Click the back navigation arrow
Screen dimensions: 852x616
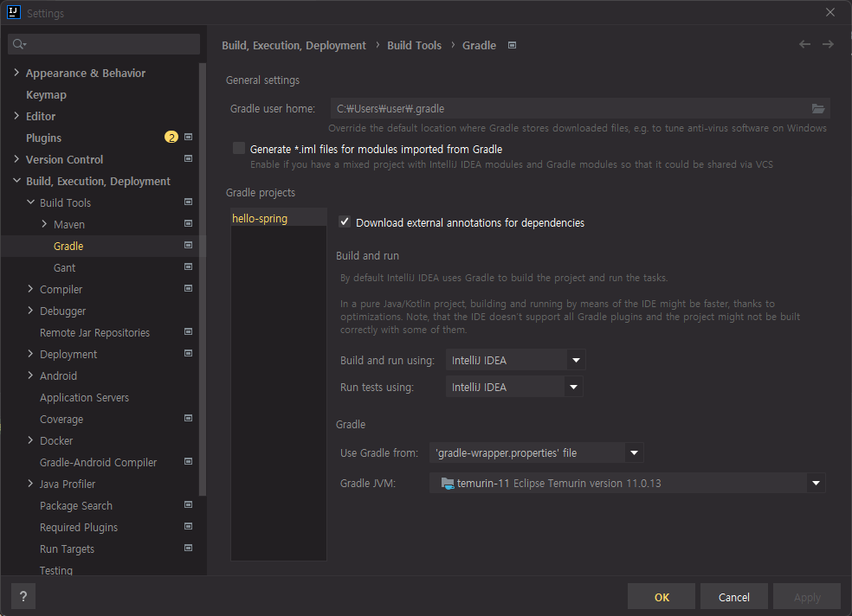(804, 44)
